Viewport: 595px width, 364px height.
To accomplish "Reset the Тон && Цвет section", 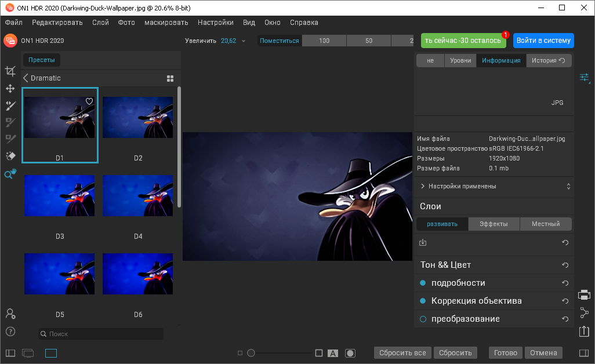I will click(565, 265).
